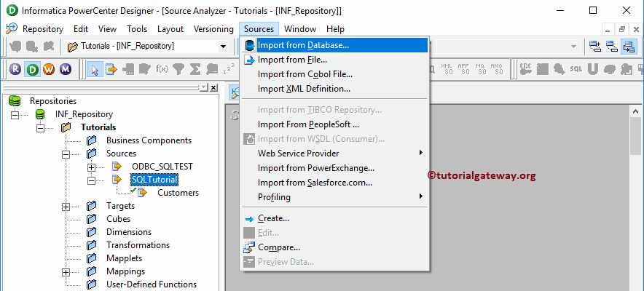644x291 pixels.
Task: Open the Versioning menu
Action: click(x=213, y=29)
